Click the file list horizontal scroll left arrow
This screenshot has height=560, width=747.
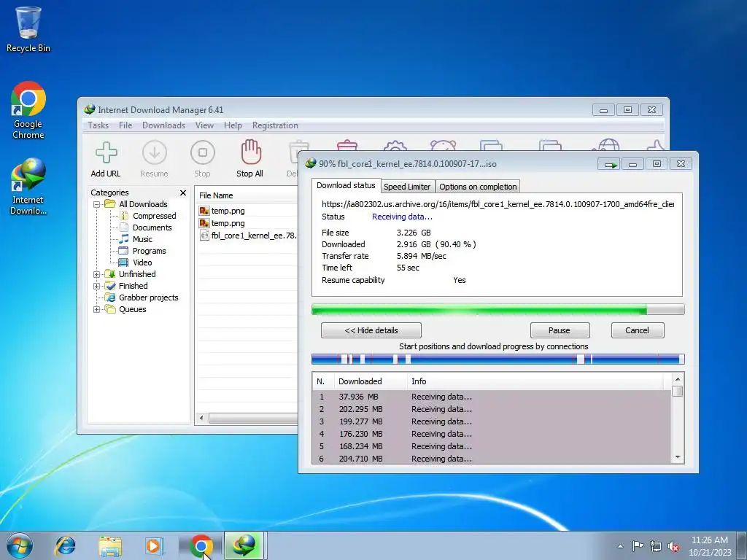[201, 418]
